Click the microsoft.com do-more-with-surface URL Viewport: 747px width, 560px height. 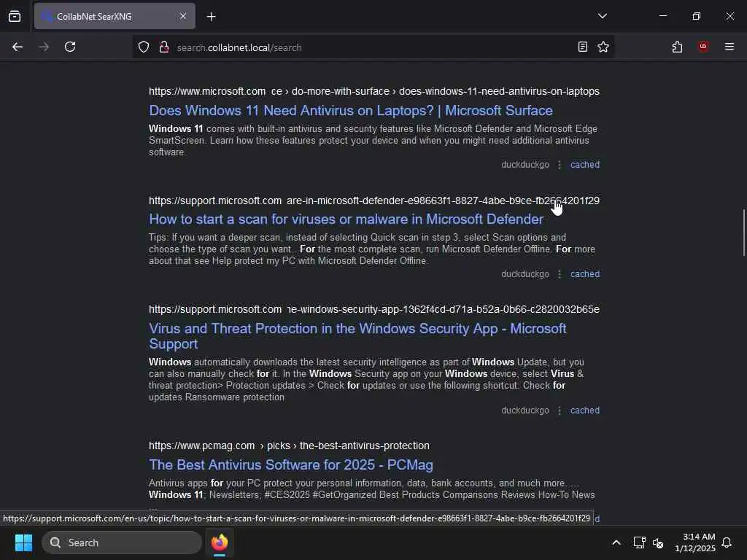click(374, 91)
